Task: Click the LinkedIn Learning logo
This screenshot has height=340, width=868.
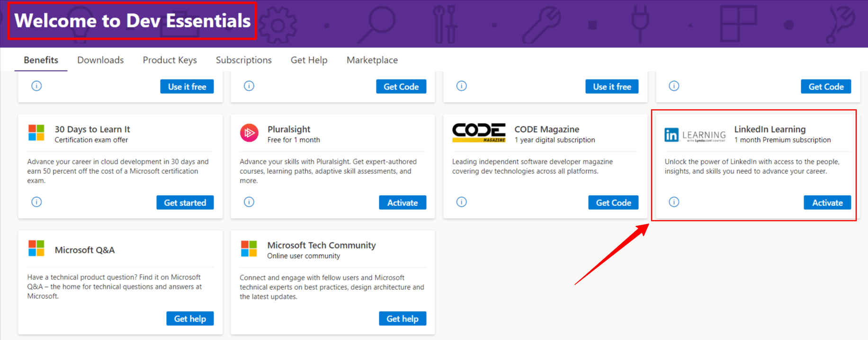Action: pos(695,135)
